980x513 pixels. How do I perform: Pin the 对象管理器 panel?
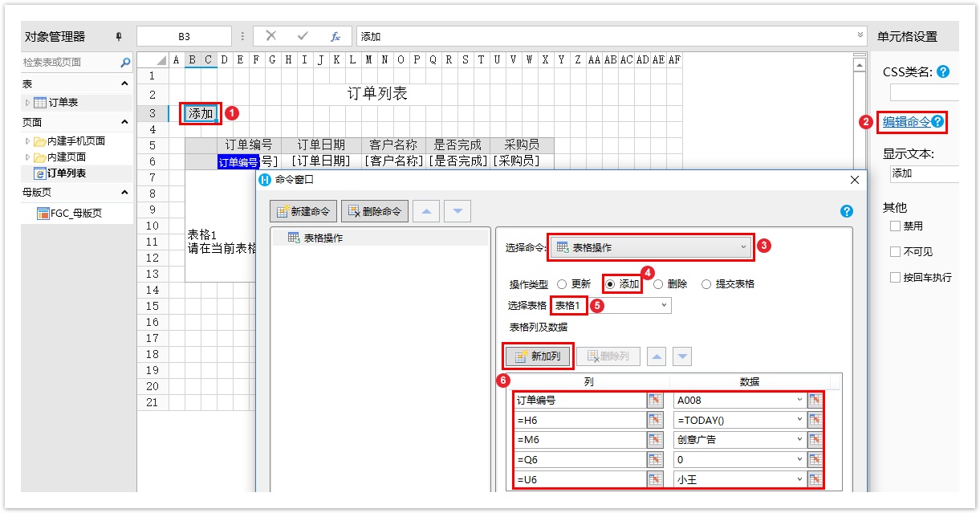(120, 37)
